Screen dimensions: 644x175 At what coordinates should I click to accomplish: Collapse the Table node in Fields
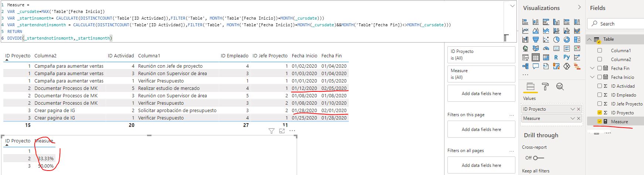click(590, 39)
